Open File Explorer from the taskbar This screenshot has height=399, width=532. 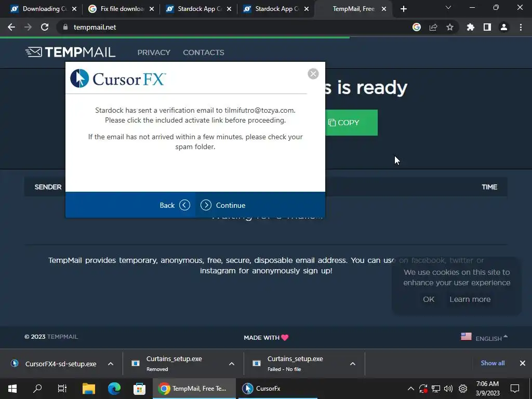(88, 389)
